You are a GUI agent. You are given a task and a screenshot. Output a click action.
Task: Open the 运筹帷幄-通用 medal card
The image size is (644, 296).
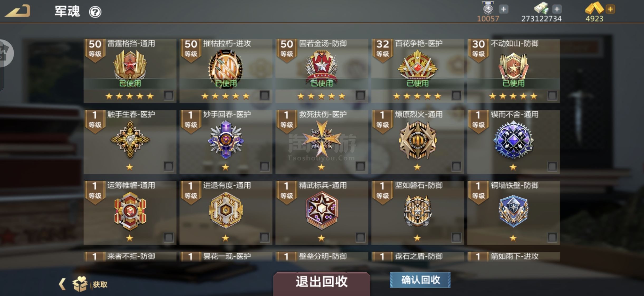coord(130,213)
